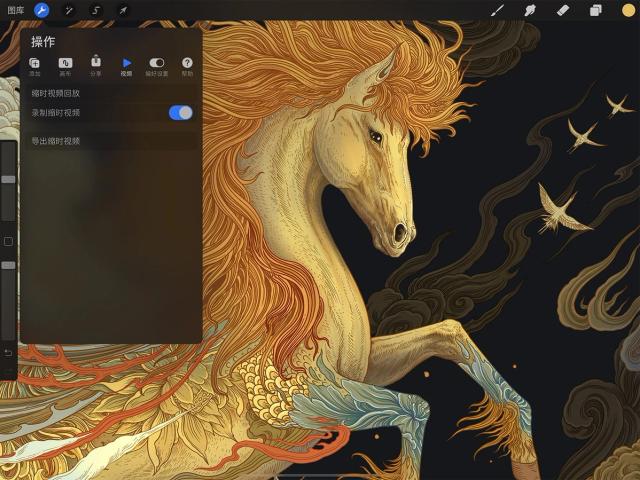
Task: Switch to the 分享 share tab
Action: (x=96, y=66)
